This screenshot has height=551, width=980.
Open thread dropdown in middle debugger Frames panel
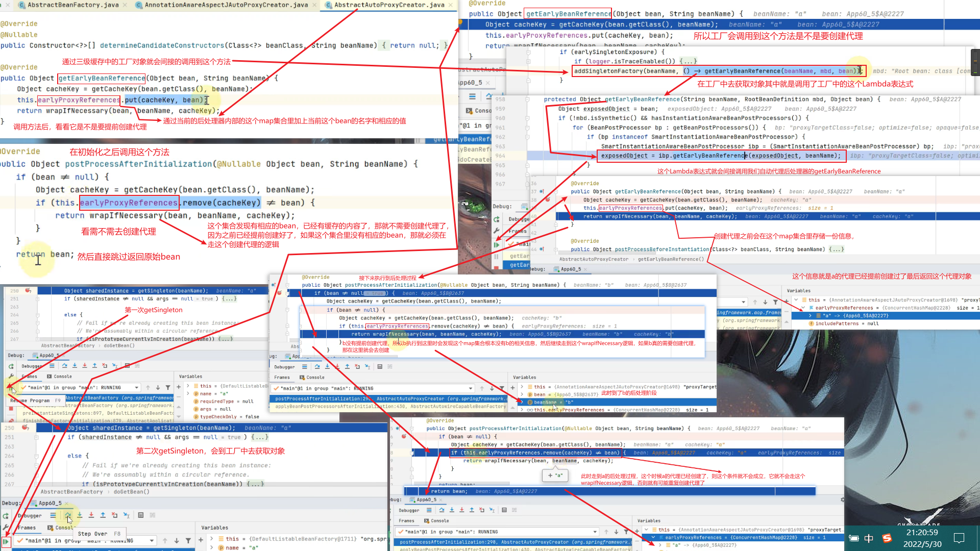(471, 388)
